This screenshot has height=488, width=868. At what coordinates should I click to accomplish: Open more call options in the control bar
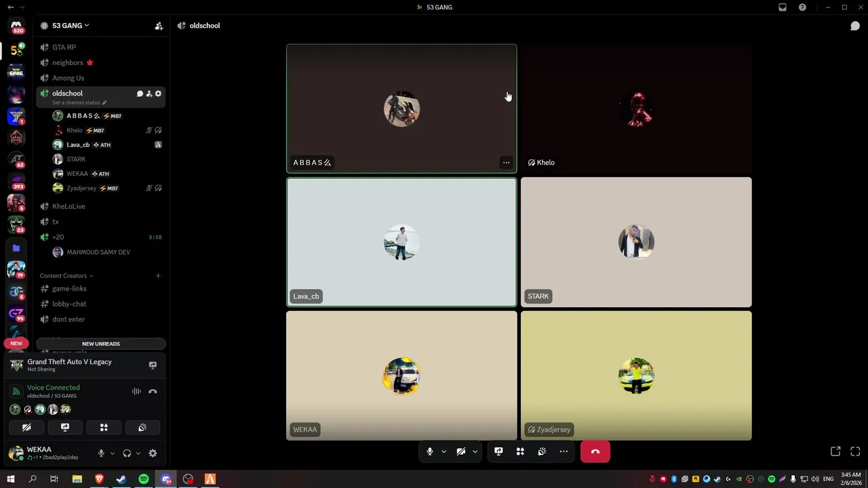pyautogui.click(x=564, y=451)
